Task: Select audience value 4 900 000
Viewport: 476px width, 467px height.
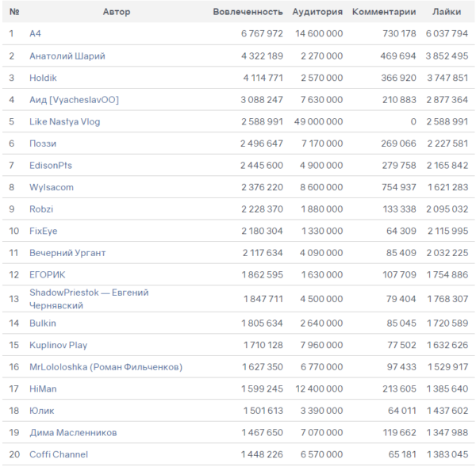Action: [321, 166]
